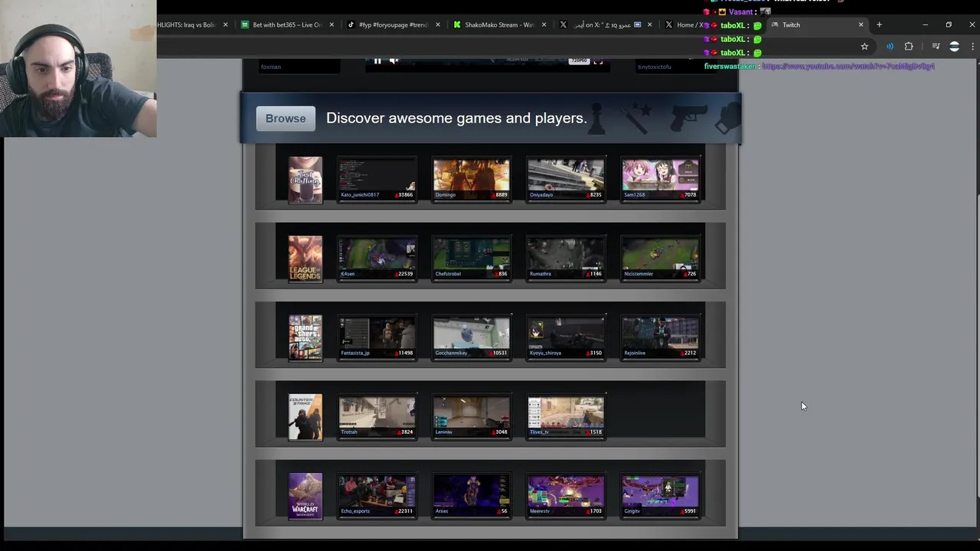Viewport: 980px width, 551px height.
Task: Open Kato_junichi0817's stream thumbnail
Action: click(377, 180)
